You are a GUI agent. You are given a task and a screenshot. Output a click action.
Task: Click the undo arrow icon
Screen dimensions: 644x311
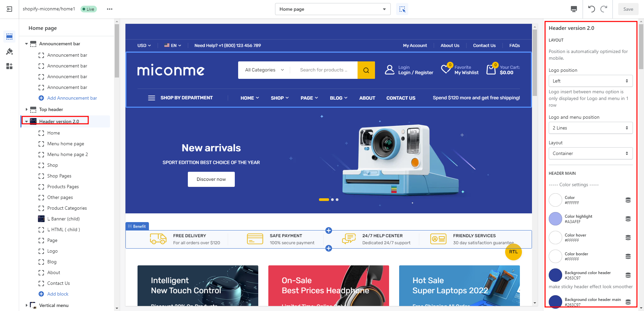point(591,9)
